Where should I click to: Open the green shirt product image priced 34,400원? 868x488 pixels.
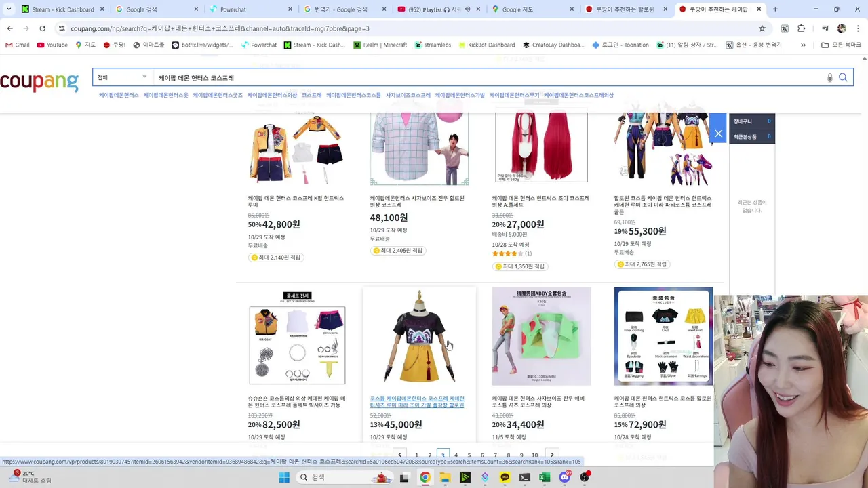[541, 336]
